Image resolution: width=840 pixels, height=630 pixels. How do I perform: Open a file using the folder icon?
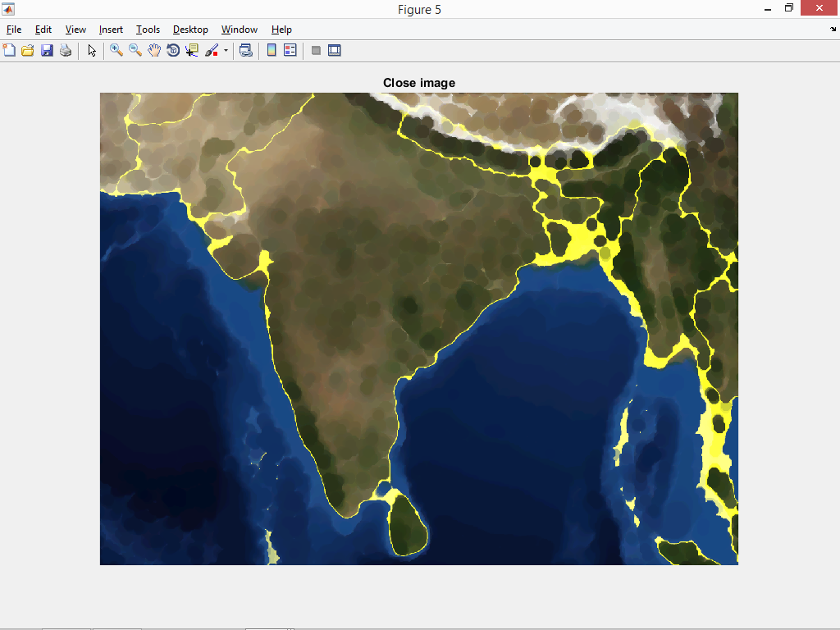[27, 50]
